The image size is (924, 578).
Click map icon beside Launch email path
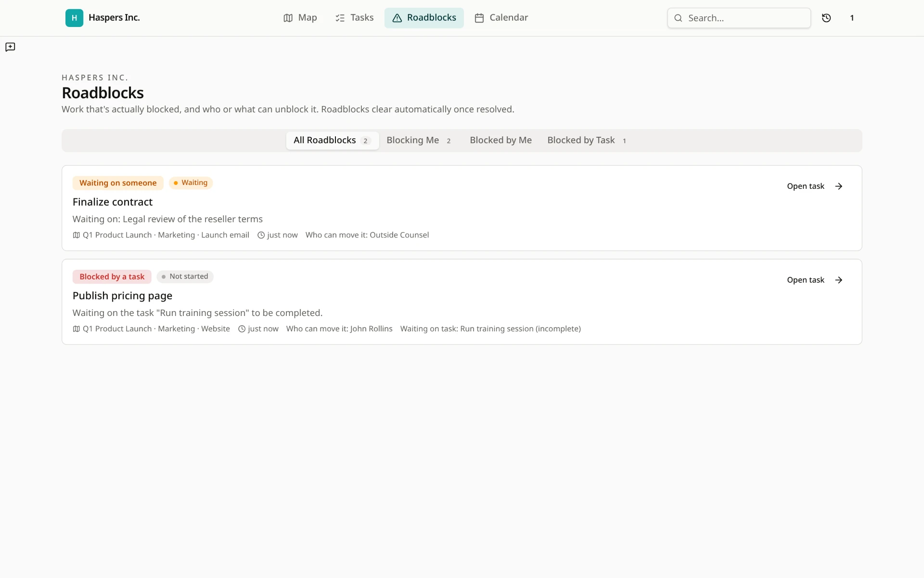[x=76, y=235]
